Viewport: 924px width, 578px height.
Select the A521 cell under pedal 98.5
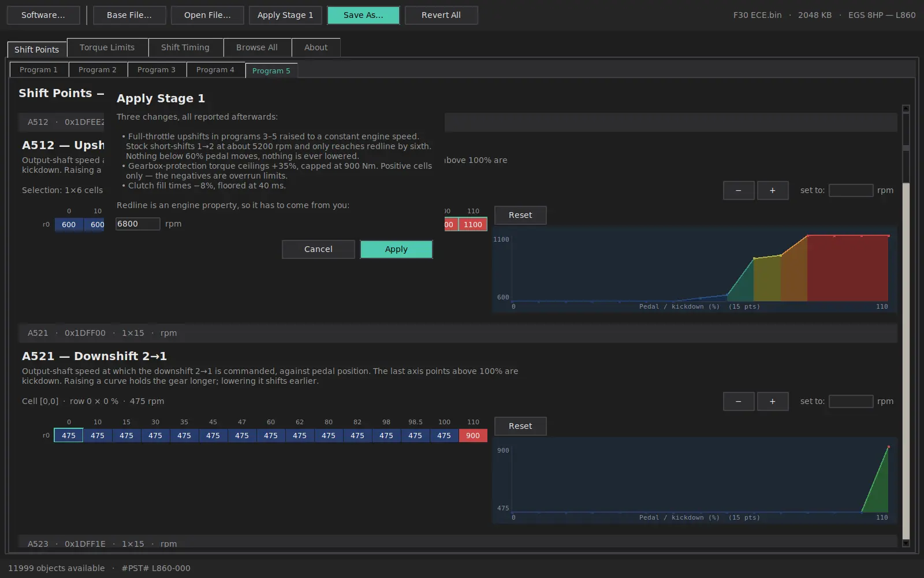pos(415,435)
